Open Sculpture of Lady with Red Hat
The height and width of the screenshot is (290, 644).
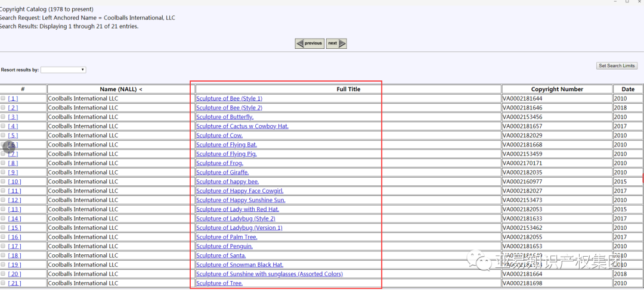(x=238, y=209)
